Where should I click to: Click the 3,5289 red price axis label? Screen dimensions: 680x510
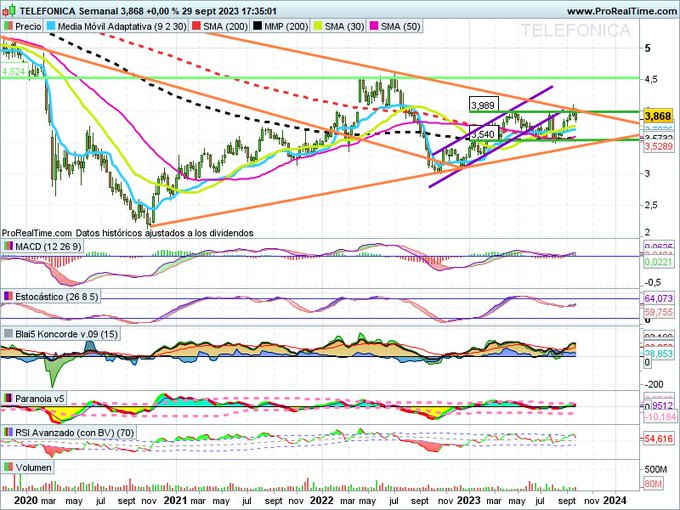[x=658, y=147]
